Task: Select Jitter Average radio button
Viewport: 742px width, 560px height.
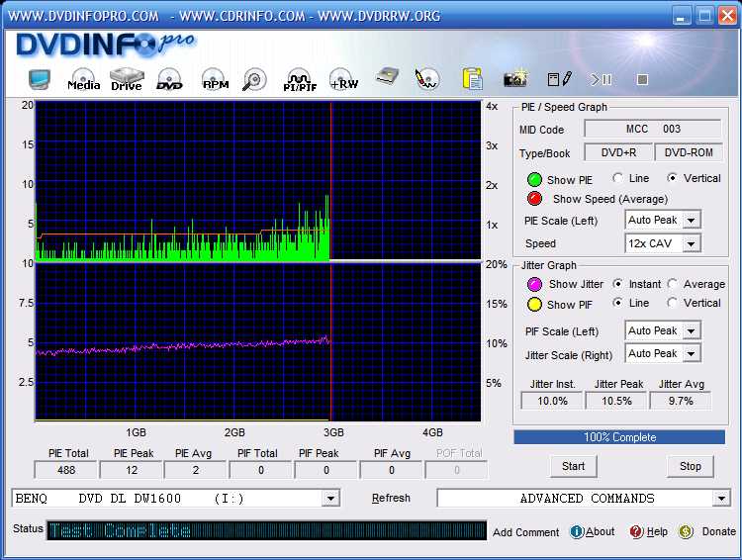Action: pos(673,284)
